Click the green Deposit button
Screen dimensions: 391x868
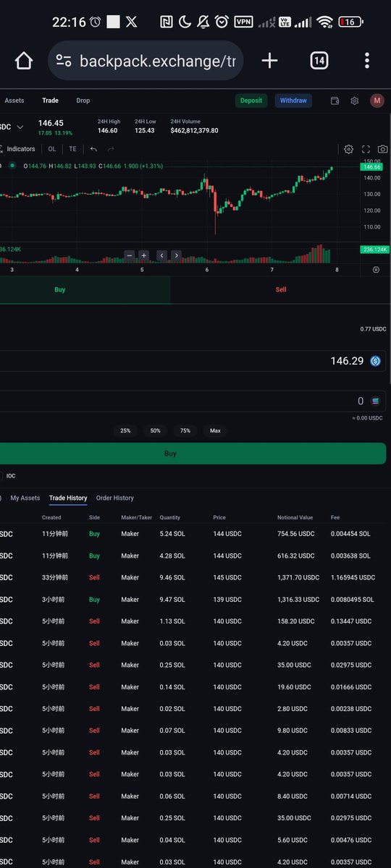(251, 101)
